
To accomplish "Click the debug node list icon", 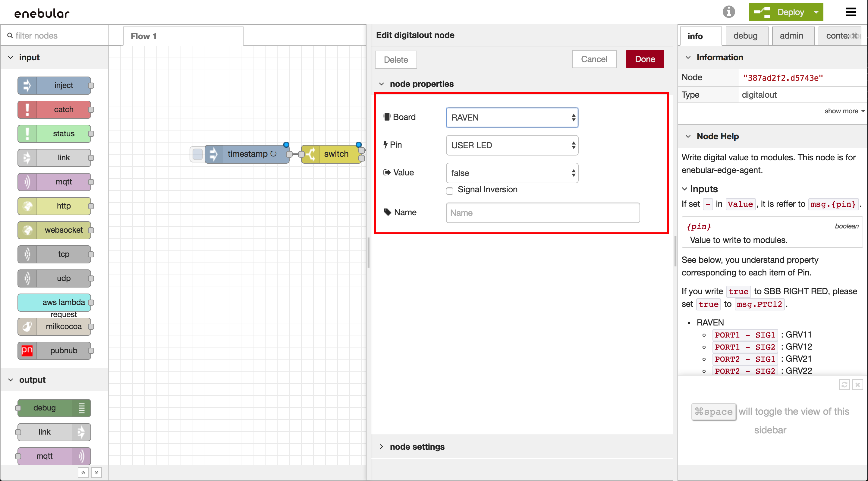I will (81, 408).
